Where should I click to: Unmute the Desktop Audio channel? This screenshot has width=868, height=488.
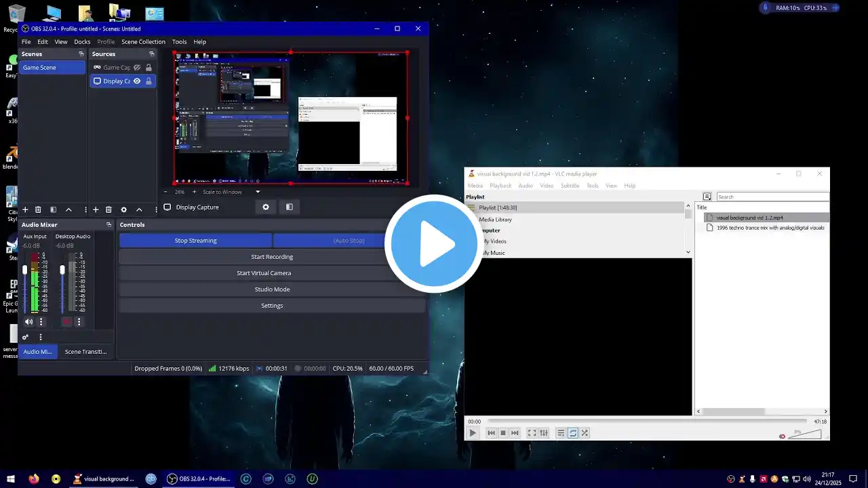pos(66,322)
